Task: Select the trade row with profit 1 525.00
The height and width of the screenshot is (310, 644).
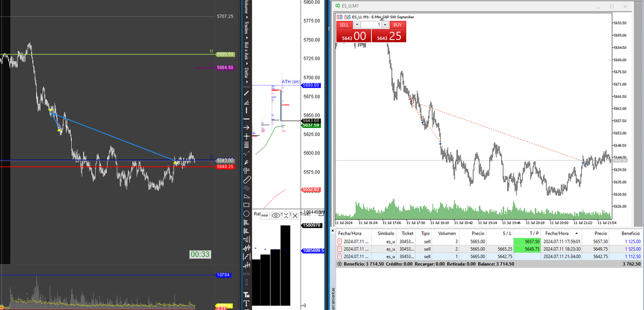Action: (x=488, y=249)
